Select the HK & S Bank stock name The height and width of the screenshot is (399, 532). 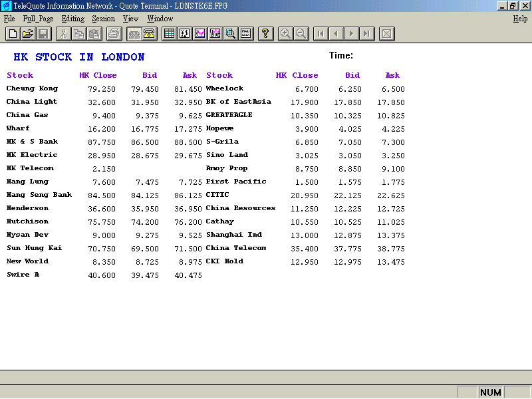32,142
